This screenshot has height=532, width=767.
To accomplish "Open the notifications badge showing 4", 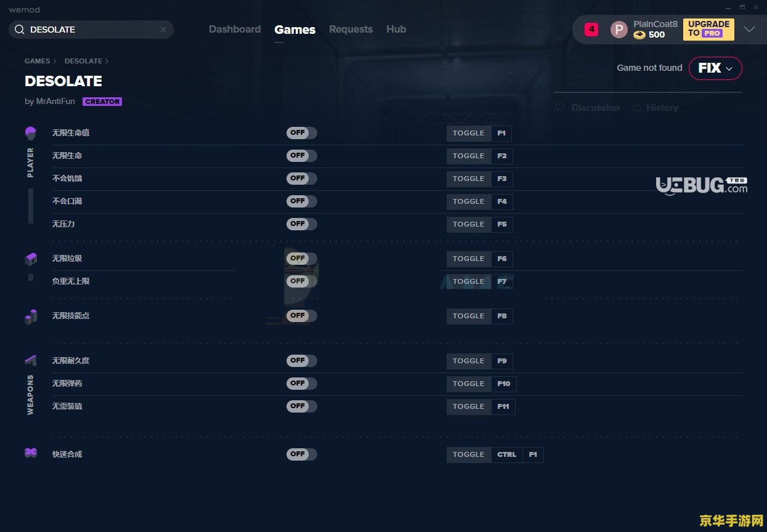I will point(591,29).
